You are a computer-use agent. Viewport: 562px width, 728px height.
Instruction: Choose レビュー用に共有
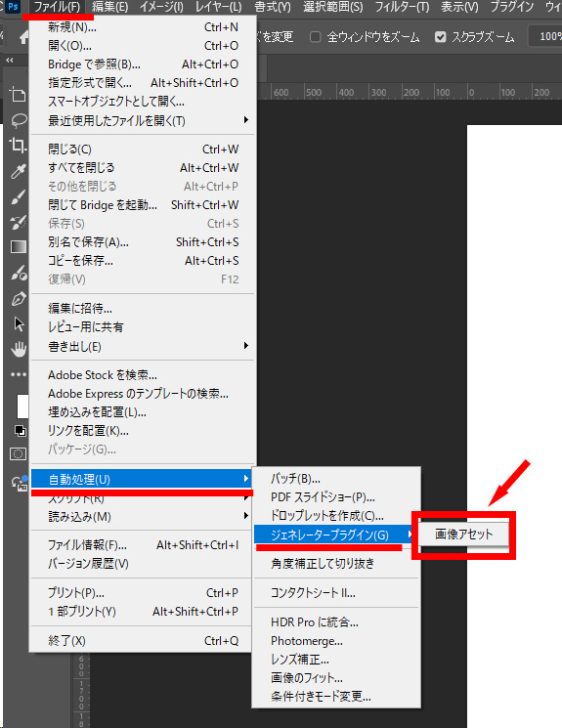[x=143, y=327]
